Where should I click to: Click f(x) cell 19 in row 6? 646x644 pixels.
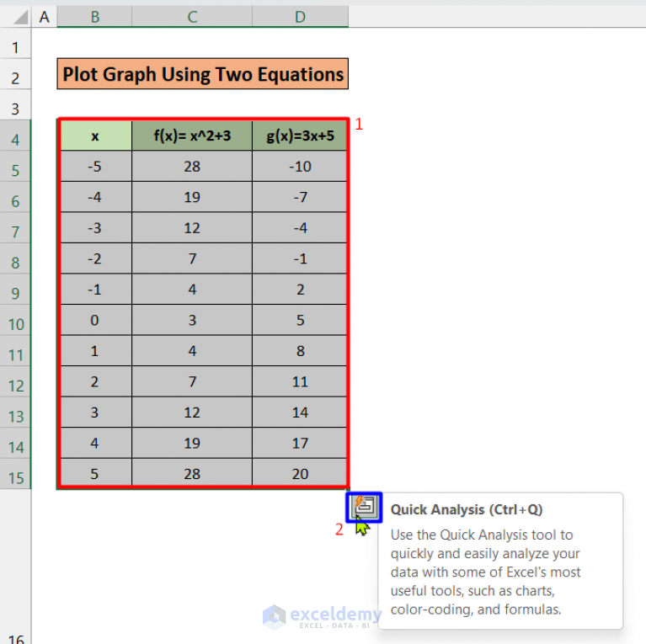pos(192,197)
